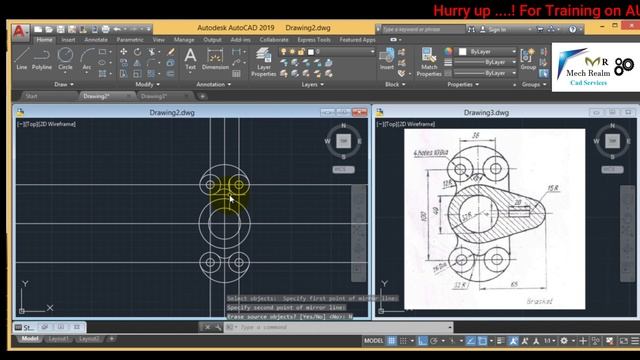The height and width of the screenshot is (360, 640).
Task: Click the Insert block tool
Action: coord(387,58)
